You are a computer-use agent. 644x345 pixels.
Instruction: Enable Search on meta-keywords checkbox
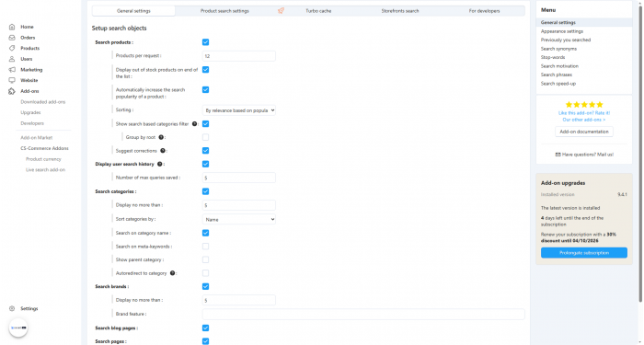(x=206, y=247)
